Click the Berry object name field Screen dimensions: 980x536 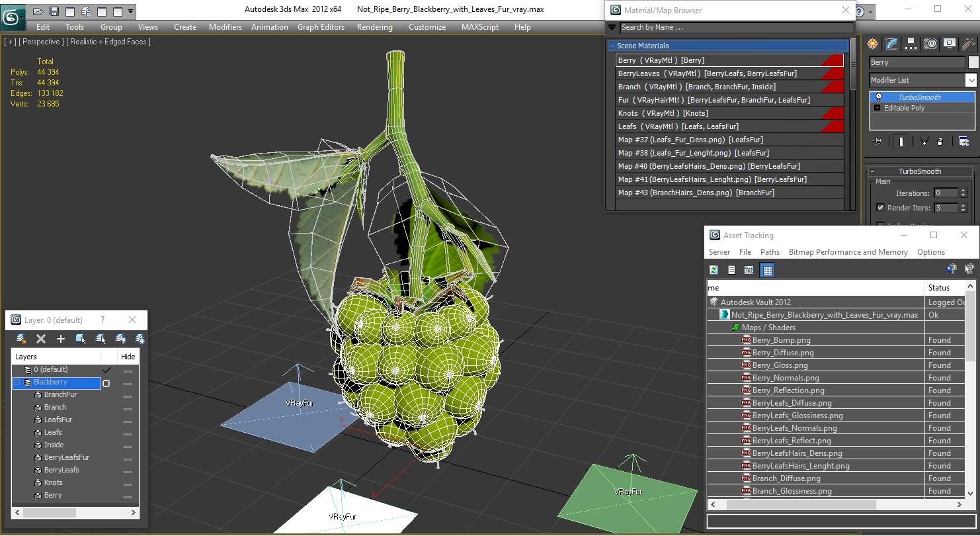(917, 62)
